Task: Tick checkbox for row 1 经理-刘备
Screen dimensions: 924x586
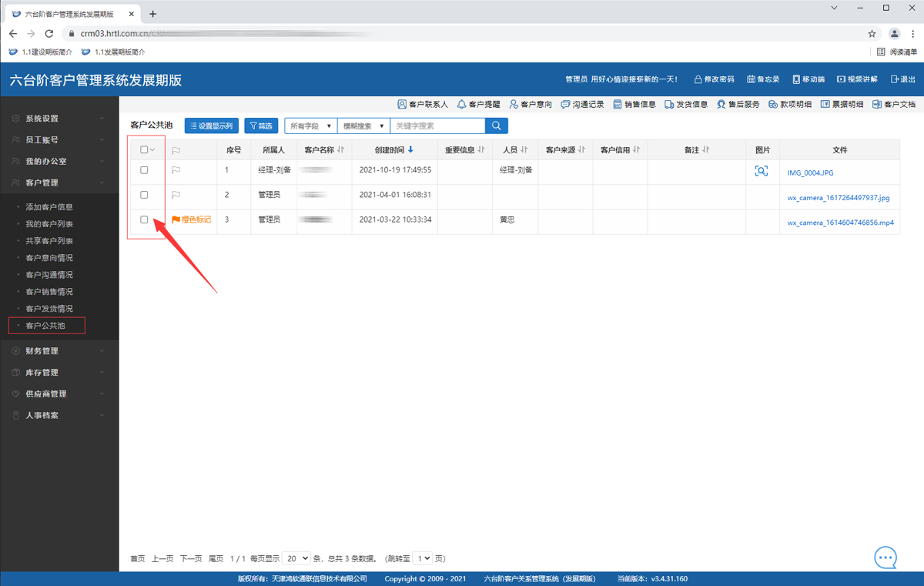Action: (x=144, y=170)
